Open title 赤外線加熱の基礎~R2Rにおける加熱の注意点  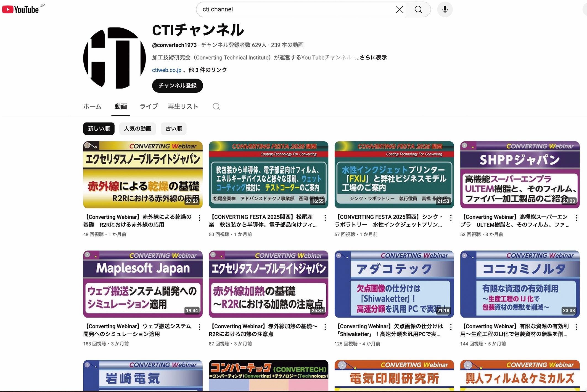(263, 330)
